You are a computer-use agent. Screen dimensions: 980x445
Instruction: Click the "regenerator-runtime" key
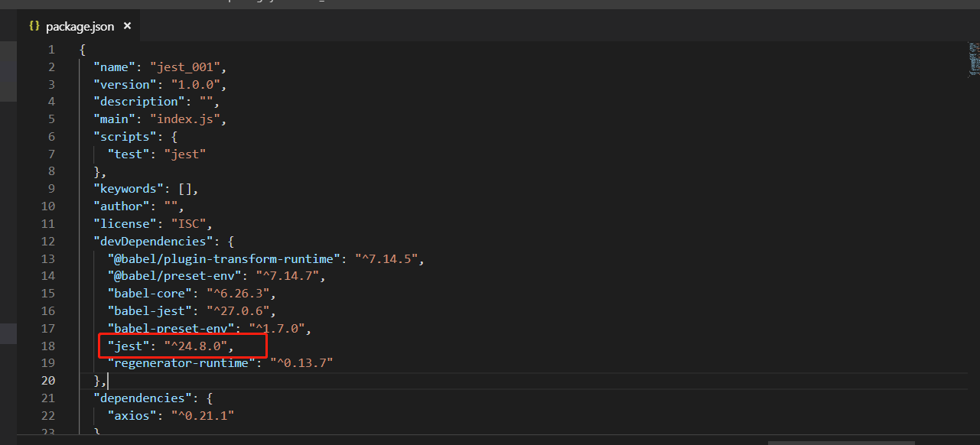(x=181, y=363)
